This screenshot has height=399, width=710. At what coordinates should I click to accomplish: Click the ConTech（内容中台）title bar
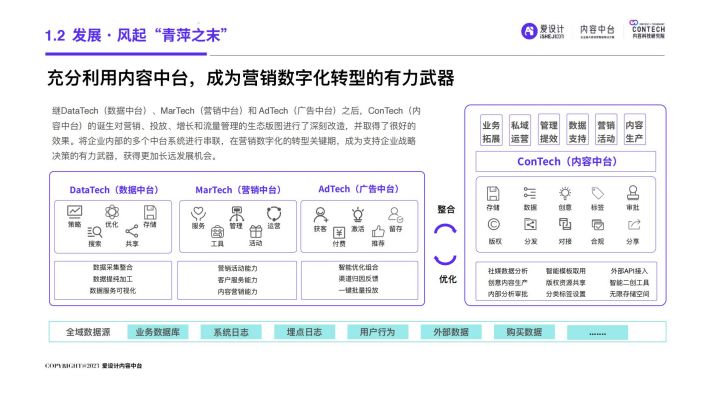click(566, 162)
